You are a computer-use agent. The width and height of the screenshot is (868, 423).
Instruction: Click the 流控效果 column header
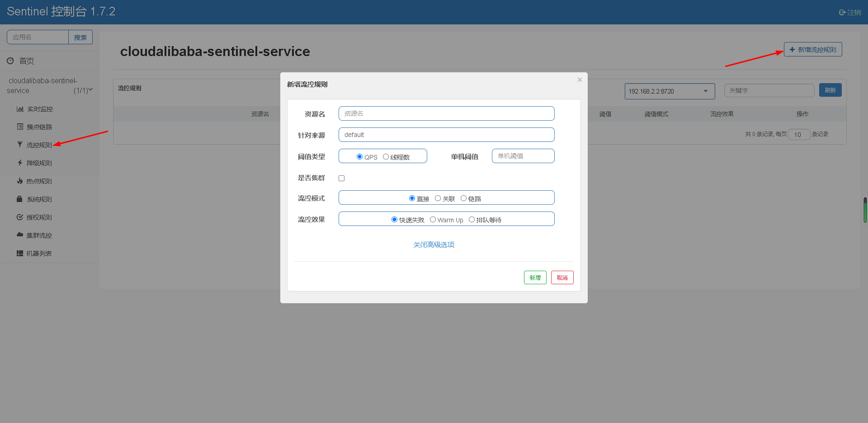click(x=722, y=114)
